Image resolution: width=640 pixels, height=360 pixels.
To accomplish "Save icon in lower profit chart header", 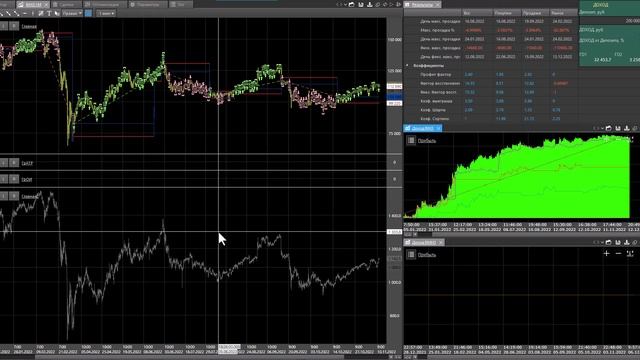I will click(618, 242).
